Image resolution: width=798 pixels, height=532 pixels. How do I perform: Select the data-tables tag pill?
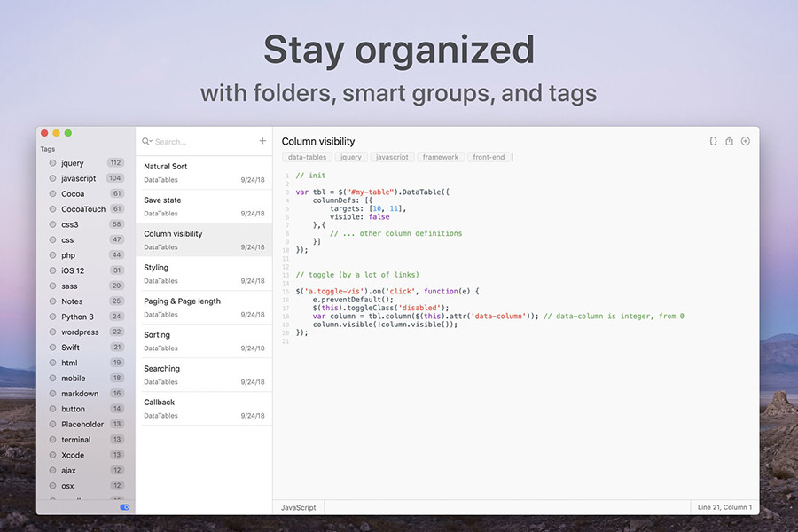307,157
